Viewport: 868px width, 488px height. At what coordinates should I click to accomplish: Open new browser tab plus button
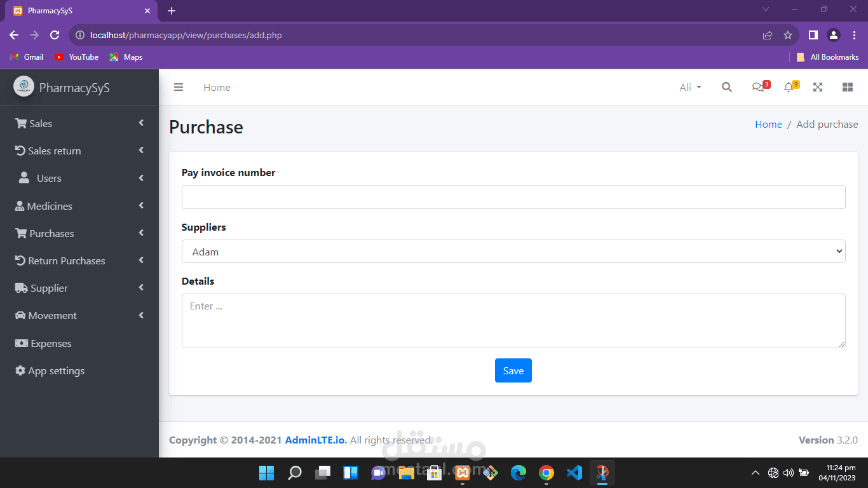tap(172, 11)
